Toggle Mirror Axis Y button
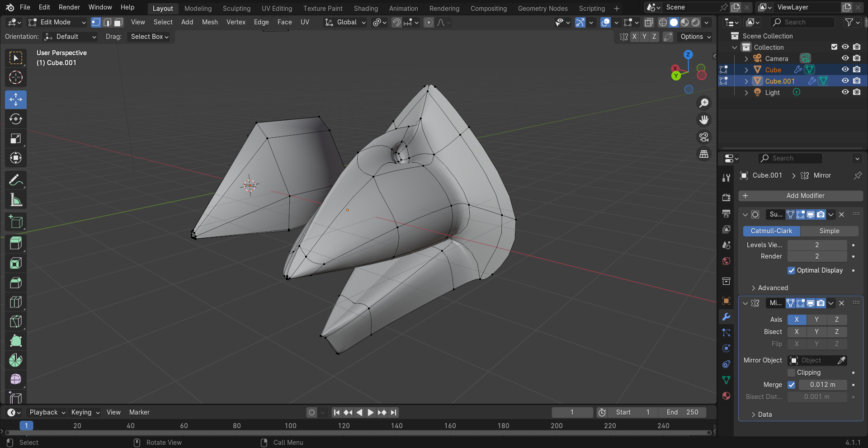 (816, 320)
